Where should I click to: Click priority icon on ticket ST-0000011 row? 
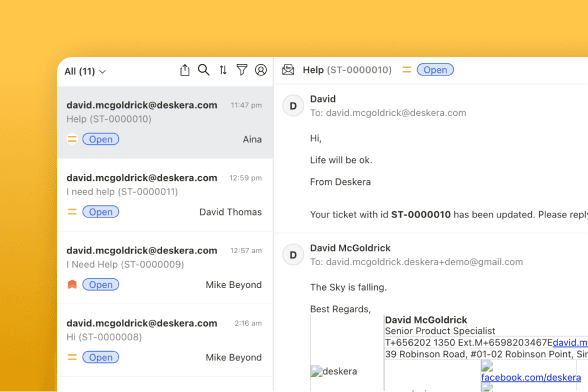[72, 212]
